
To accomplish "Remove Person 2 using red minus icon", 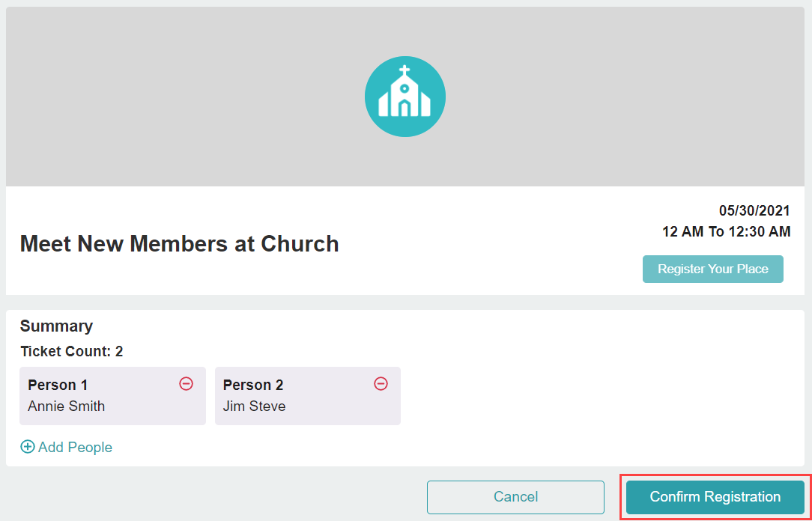I will (x=381, y=384).
